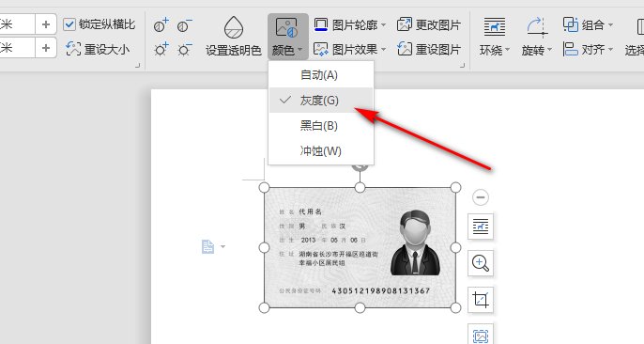Image resolution: width=644 pixels, height=344 pixels.
Task: Click lower size plus stepper button
Action: coord(46,48)
